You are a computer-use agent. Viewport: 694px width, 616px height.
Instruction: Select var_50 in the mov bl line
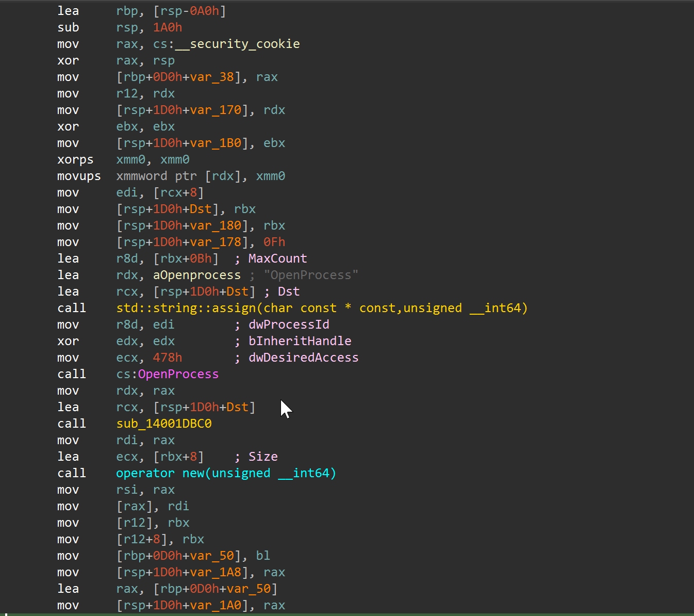tap(212, 556)
